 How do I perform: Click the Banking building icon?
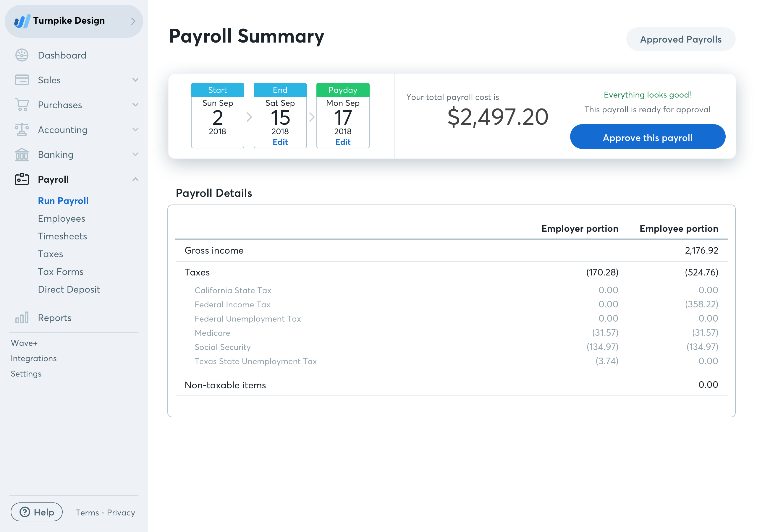pyautogui.click(x=22, y=155)
